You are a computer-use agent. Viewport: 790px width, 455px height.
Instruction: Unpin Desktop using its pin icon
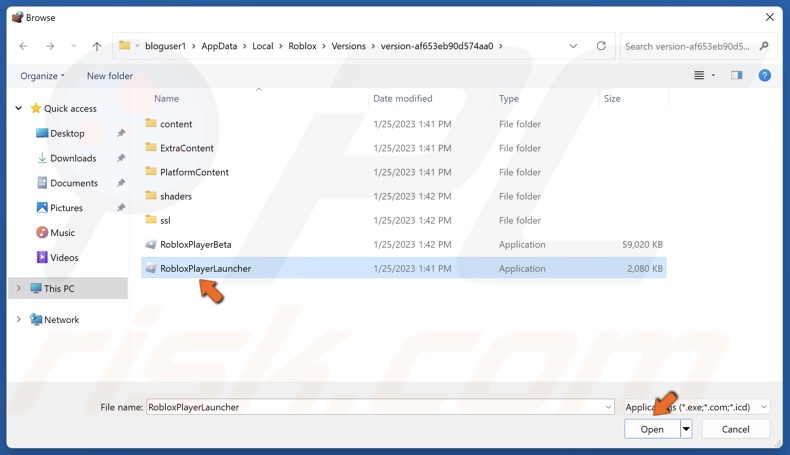pyautogui.click(x=121, y=133)
